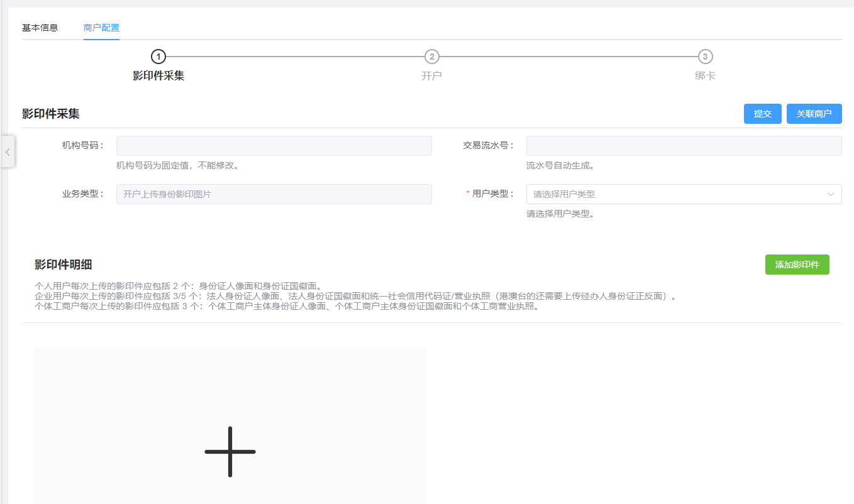The image size is (854, 504).
Task: Click the plus icon to upload image
Action: point(230,451)
